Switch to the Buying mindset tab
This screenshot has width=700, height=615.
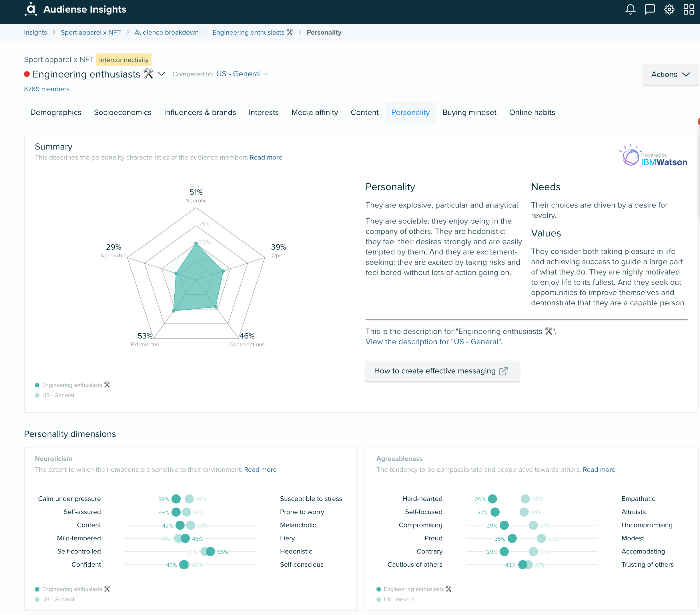point(469,112)
